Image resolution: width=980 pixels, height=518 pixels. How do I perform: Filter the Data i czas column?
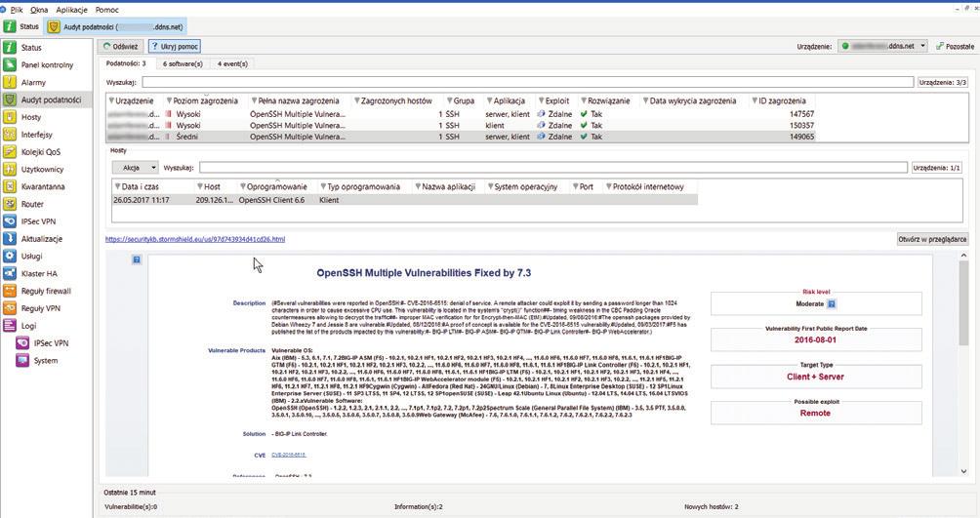pos(117,187)
